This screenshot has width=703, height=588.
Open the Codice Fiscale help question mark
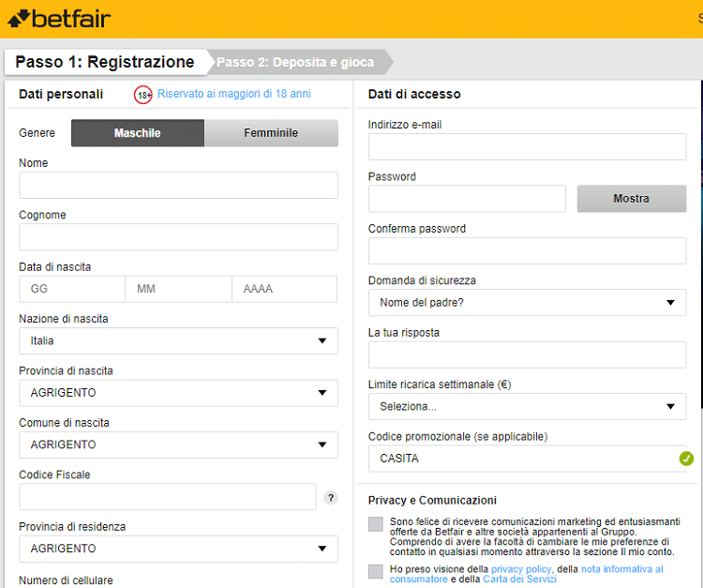(331, 498)
